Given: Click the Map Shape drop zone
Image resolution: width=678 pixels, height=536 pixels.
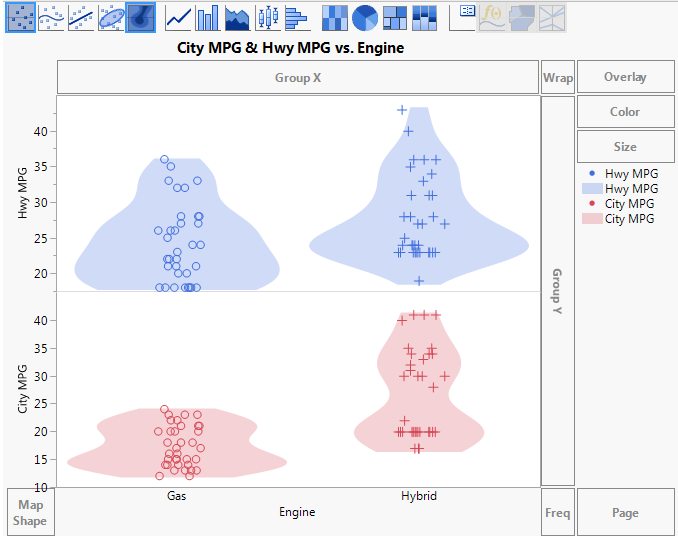Looking at the screenshot, I should [x=31, y=513].
